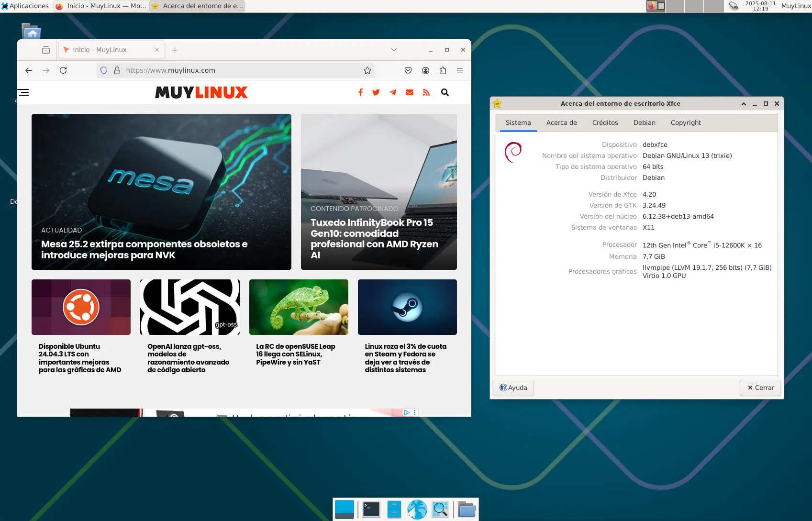This screenshot has height=521, width=812.
Task: Open Firefox's hamburger application menu
Action: pyautogui.click(x=460, y=70)
